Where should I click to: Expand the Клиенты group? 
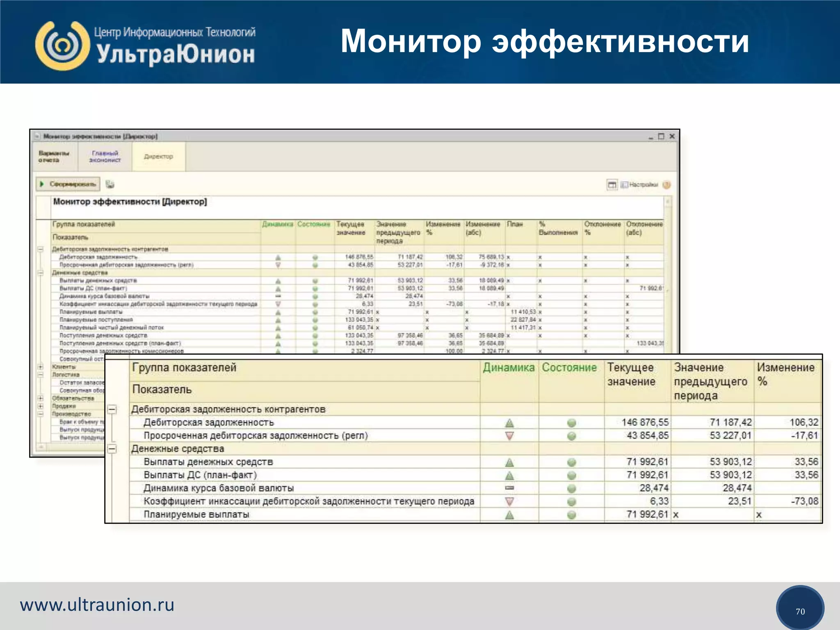(x=40, y=367)
